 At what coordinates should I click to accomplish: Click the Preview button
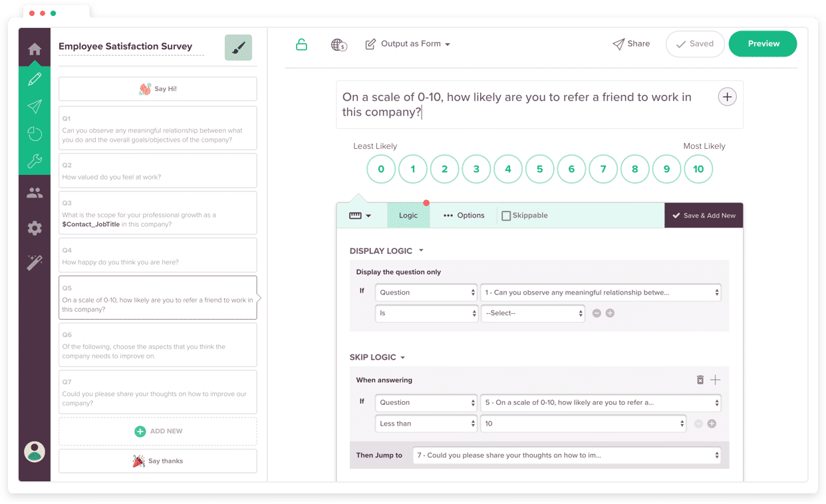pos(763,44)
